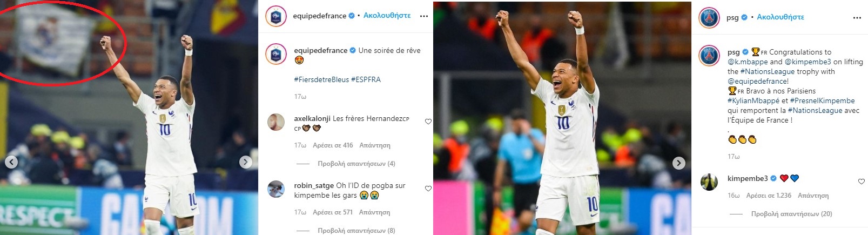The image size is (868, 235).
Task: Open psg post options three-dot menu
Action: [857, 18]
